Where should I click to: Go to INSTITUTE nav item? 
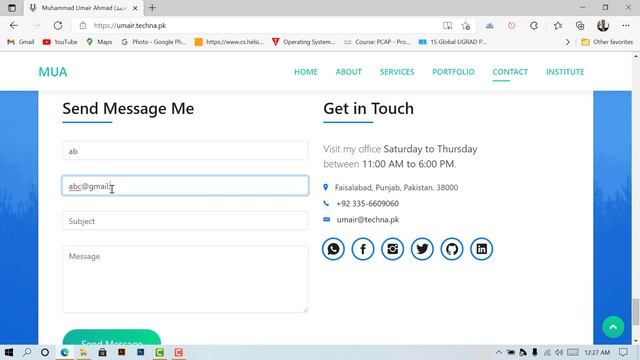pyautogui.click(x=565, y=72)
